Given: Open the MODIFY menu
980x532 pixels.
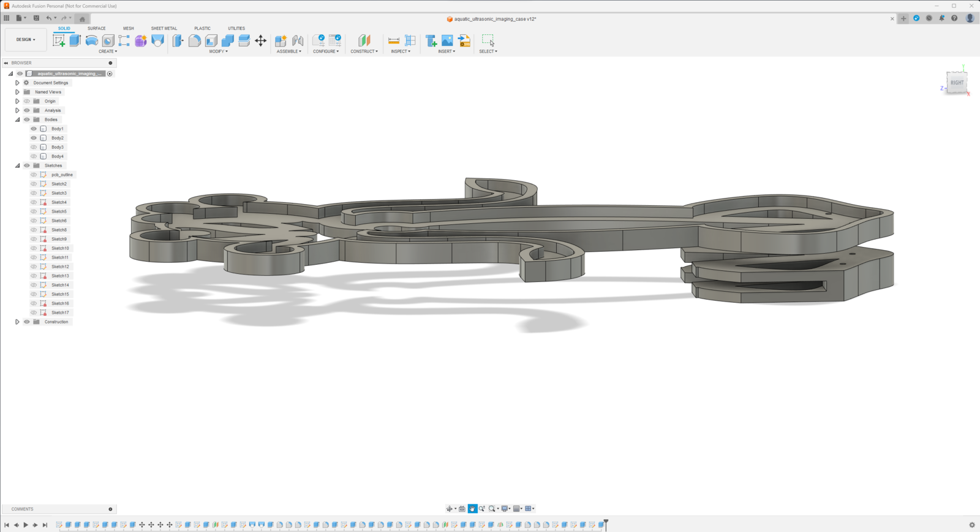Looking at the screenshot, I should point(218,51).
